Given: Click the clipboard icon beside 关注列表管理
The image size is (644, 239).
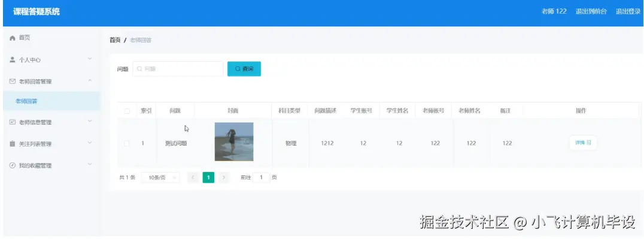Looking at the screenshot, I should click(x=13, y=144).
